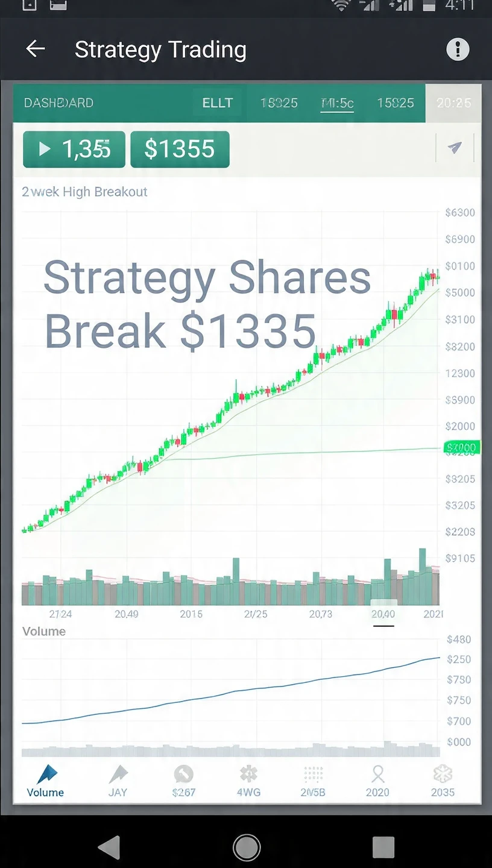Tap the back arrow in the header
The image size is (492, 868).
[x=36, y=49]
